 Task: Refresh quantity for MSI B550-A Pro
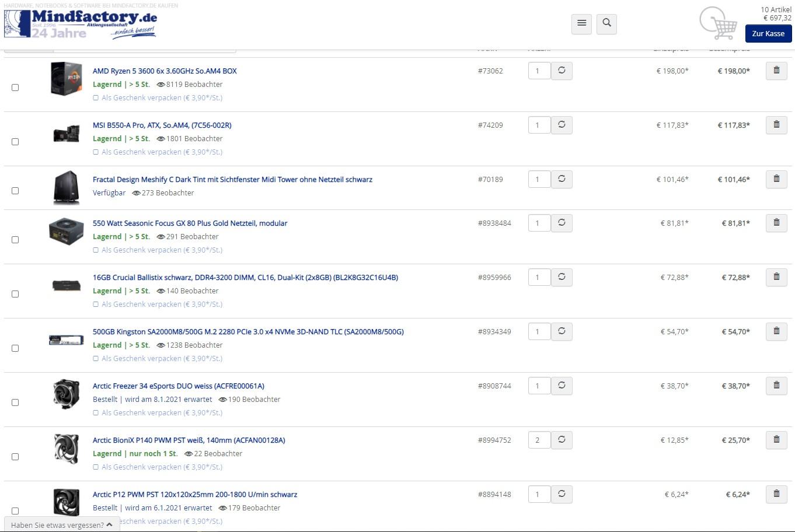pyautogui.click(x=562, y=125)
